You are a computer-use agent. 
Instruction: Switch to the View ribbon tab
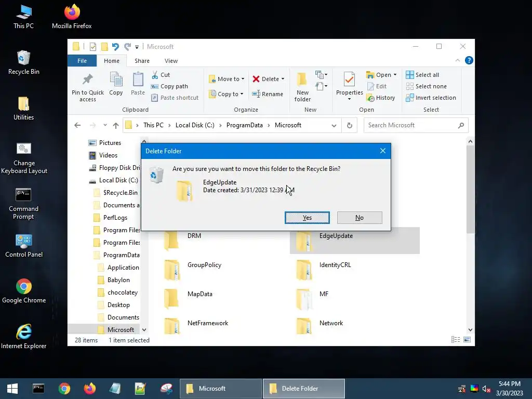pos(171,61)
